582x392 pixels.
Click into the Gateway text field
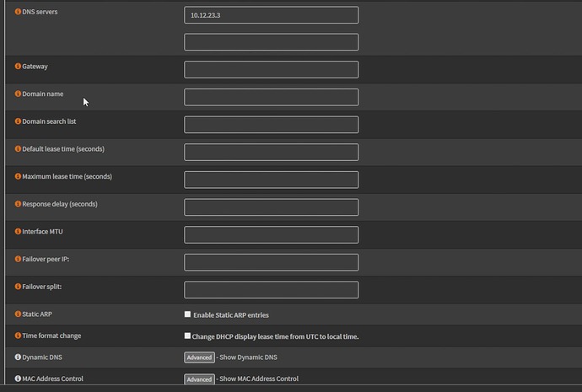271,69
